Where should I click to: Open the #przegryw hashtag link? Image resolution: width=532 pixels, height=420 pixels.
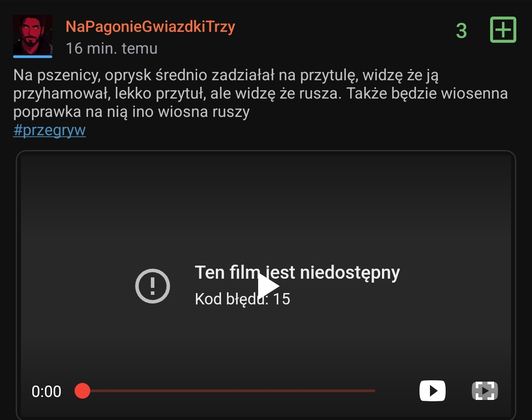(50, 130)
